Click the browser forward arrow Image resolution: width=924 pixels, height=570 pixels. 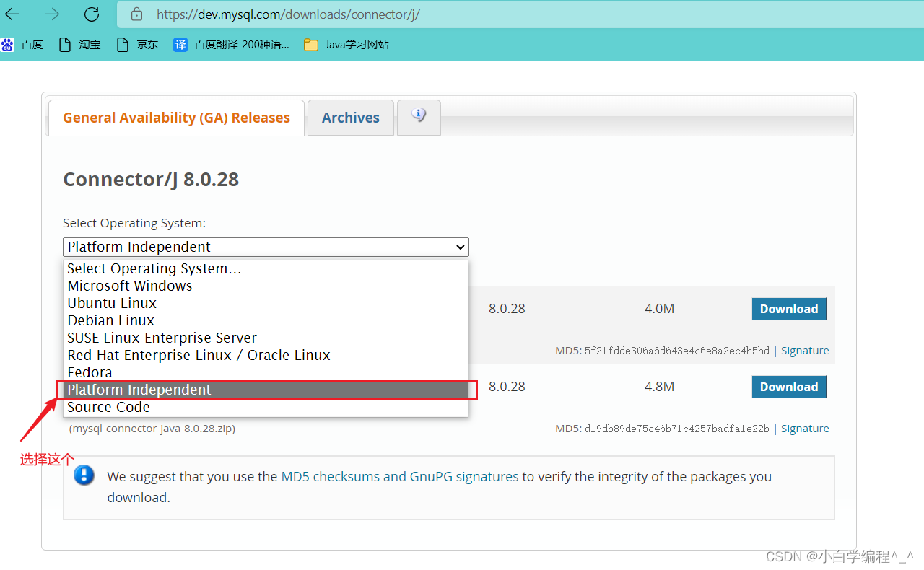pyautogui.click(x=52, y=14)
